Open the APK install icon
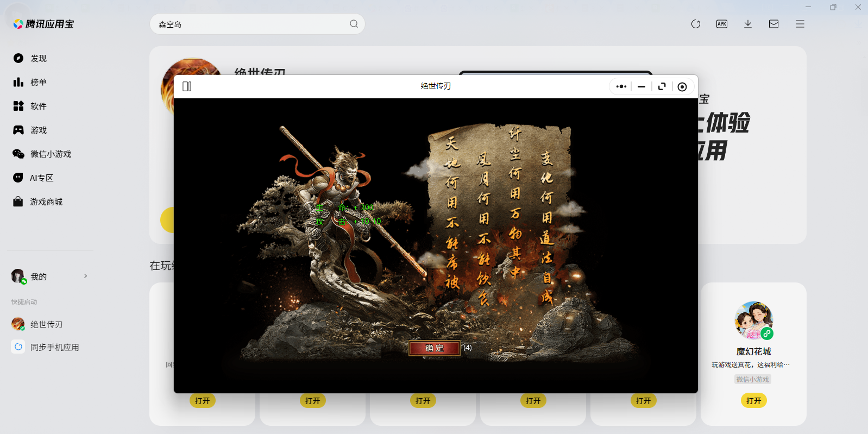868x434 pixels. click(721, 24)
